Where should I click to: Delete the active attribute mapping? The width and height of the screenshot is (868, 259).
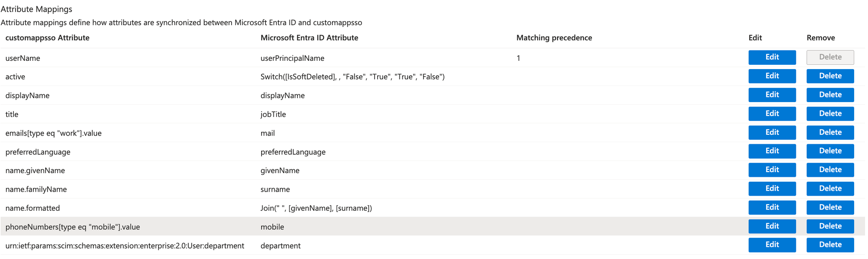pyautogui.click(x=830, y=76)
